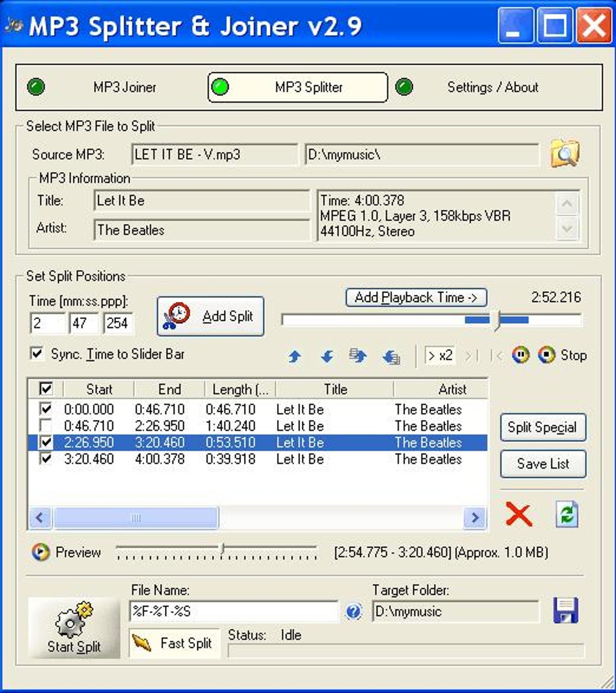Skip playback to end marker

click(472, 355)
